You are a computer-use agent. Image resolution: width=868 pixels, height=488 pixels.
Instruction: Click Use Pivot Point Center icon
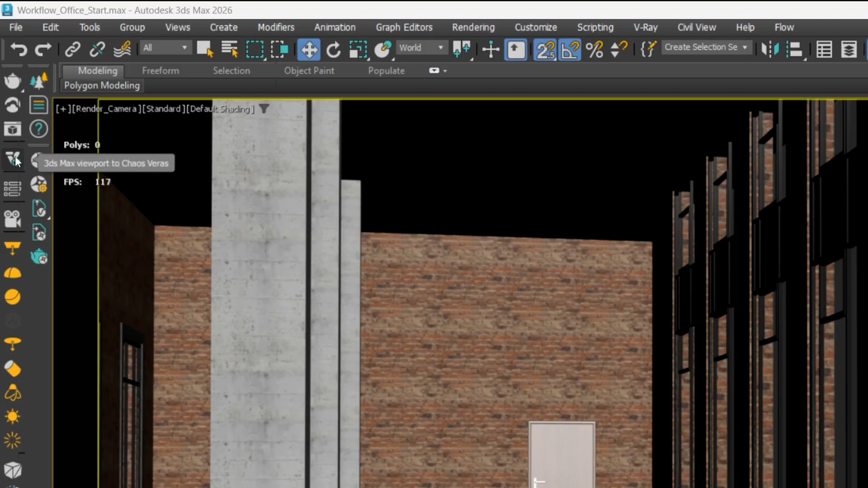[462, 49]
